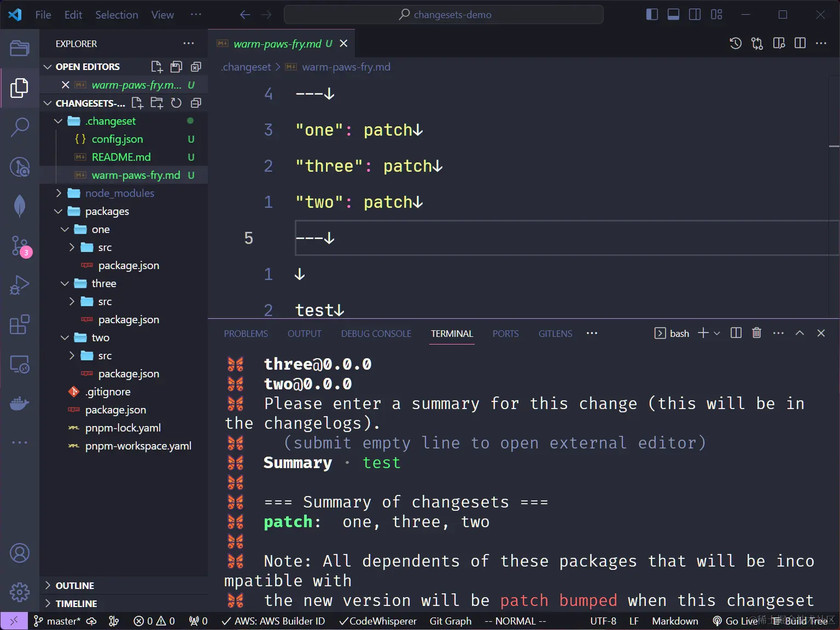
Task: Refresh the explorer file tree
Action: 176,103
